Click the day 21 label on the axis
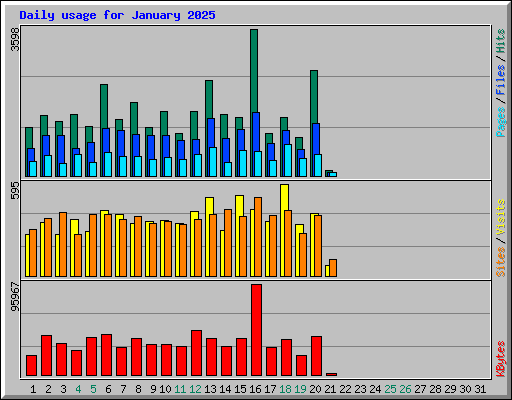Image resolution: width=512 pixels, height=400 pixels. coord(330,389)
